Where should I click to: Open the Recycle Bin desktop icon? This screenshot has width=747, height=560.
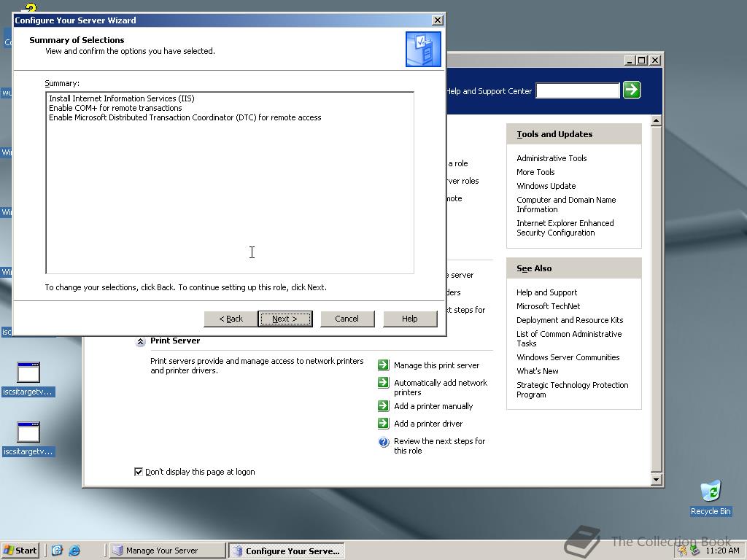click(711, 498)
